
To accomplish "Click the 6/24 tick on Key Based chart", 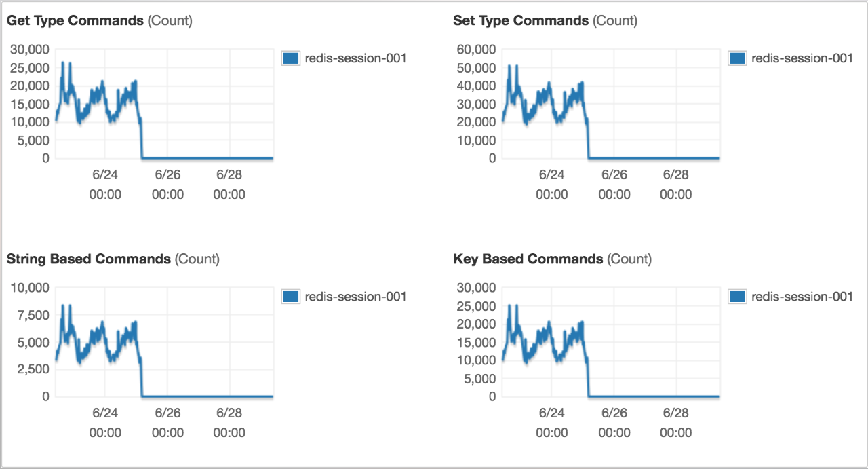I will point(551,423).
